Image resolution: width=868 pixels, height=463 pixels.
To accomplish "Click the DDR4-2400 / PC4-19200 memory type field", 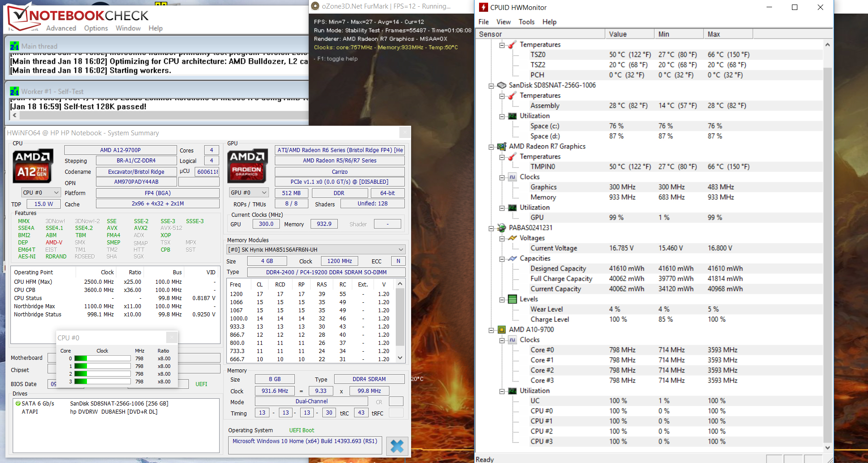I will (326, 272).
